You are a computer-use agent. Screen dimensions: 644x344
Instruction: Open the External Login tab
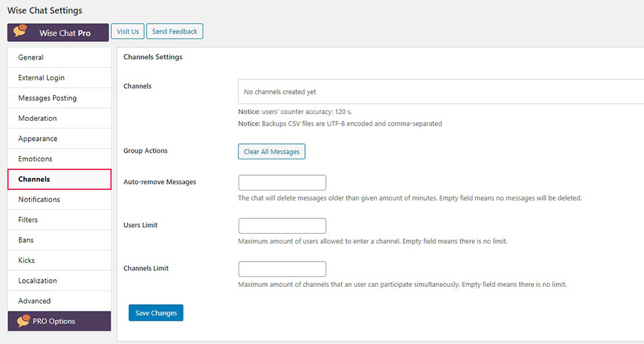(59, 78)
